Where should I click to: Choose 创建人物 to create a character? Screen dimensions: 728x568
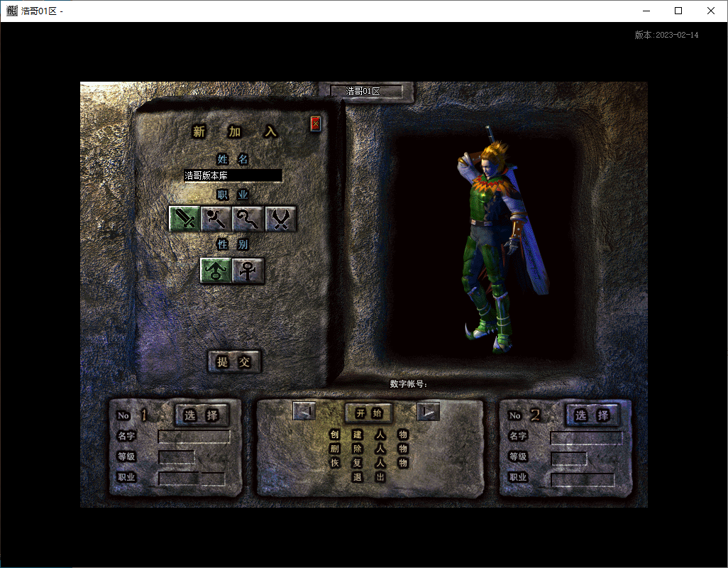pyautogui.click(x=369, y=435)
